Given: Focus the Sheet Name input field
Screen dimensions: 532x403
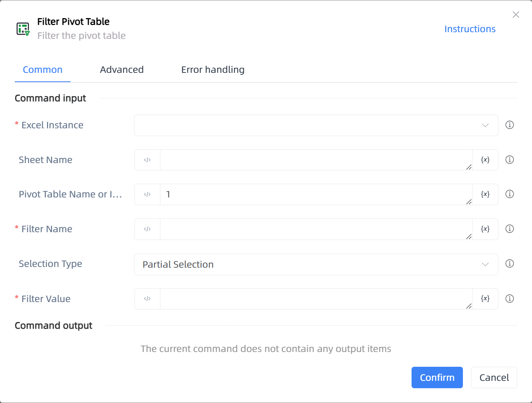Looking at the screenshot, I should click(316, 160).
